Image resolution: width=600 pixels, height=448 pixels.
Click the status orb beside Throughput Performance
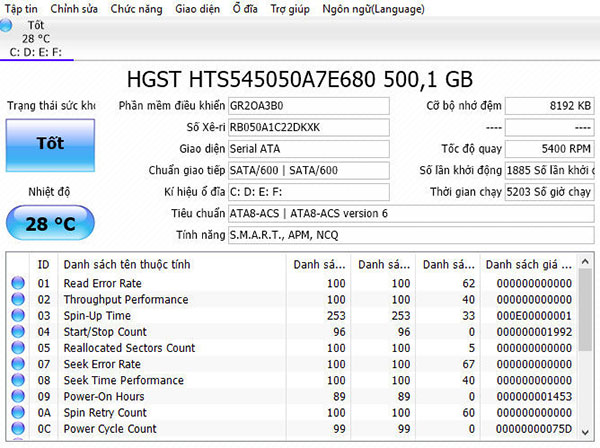17,299
